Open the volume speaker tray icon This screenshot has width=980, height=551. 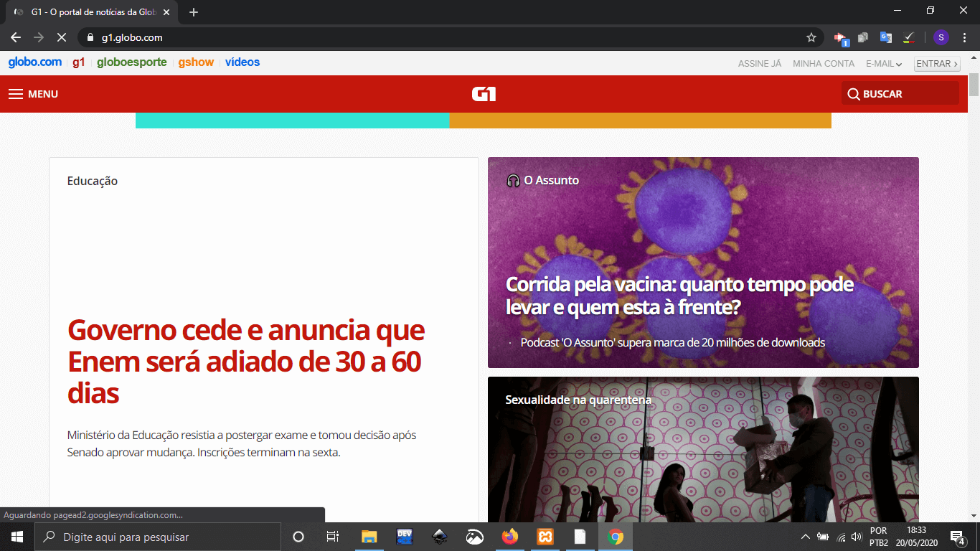coord(857,537)
